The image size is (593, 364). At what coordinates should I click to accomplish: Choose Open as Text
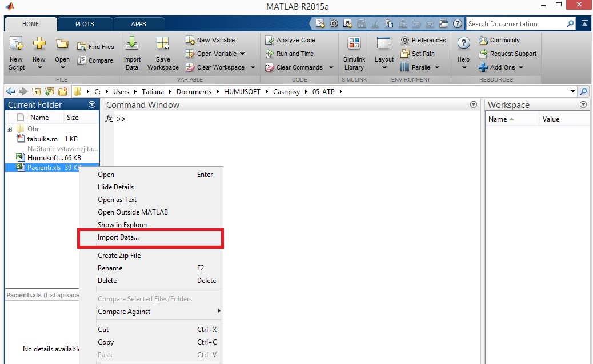coord(150,200)
